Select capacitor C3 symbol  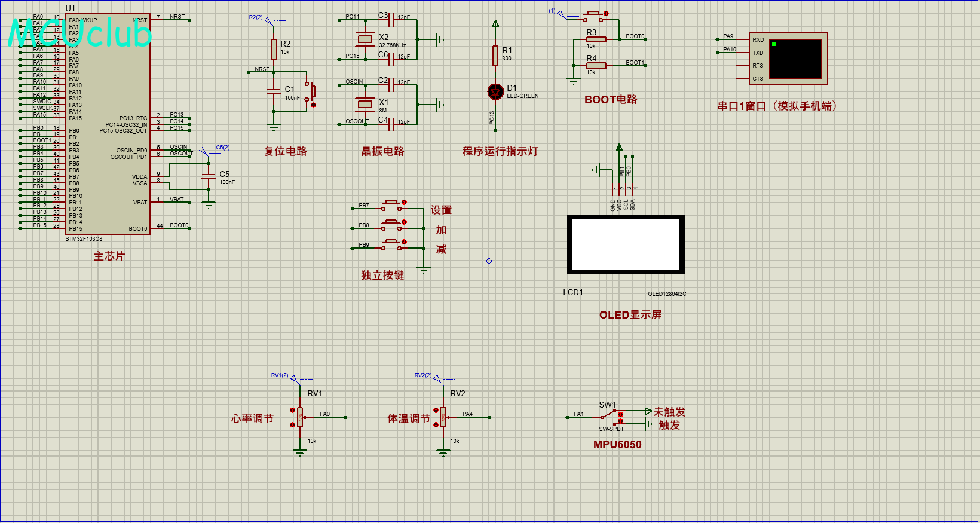(392, 20)
